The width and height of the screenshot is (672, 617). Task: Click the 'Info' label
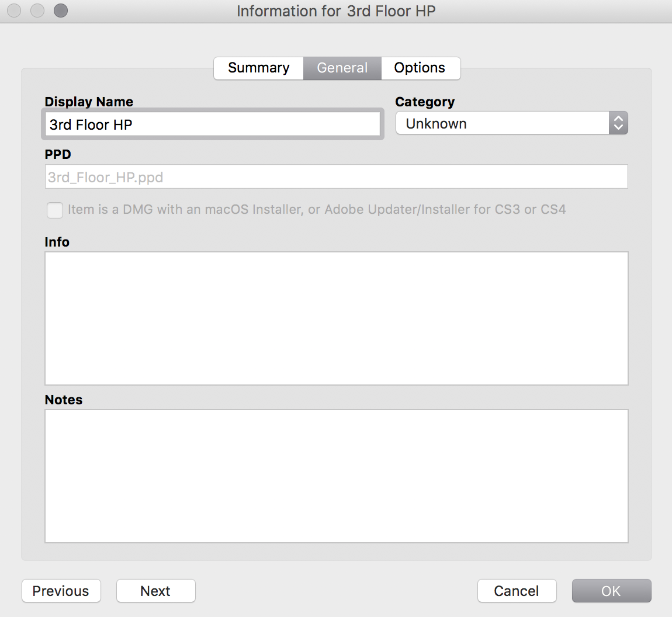[57, 242]
